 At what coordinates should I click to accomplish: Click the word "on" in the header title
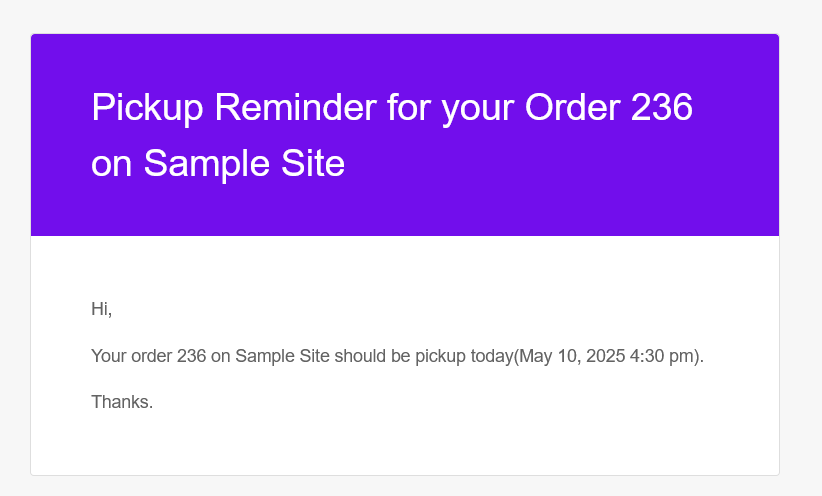tap(111, 164)
